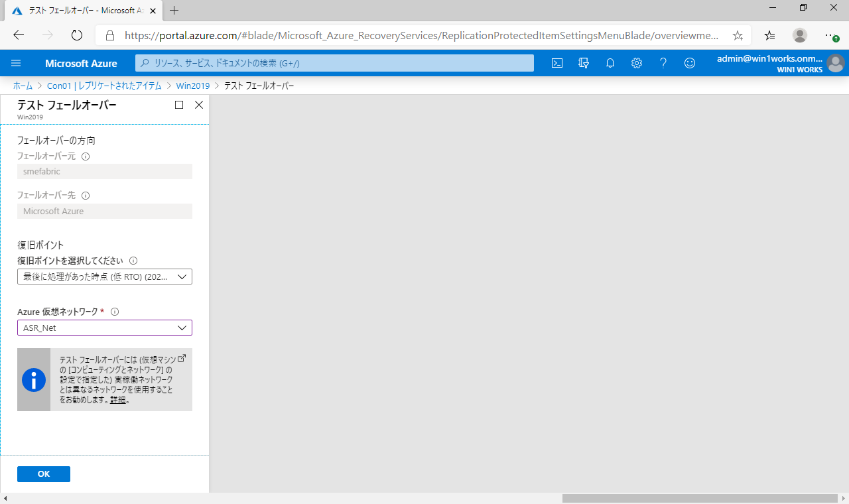This screenshot has width=849, height=504.
Task: Click the Microsoft Azure header title
Action: point(81,64)
